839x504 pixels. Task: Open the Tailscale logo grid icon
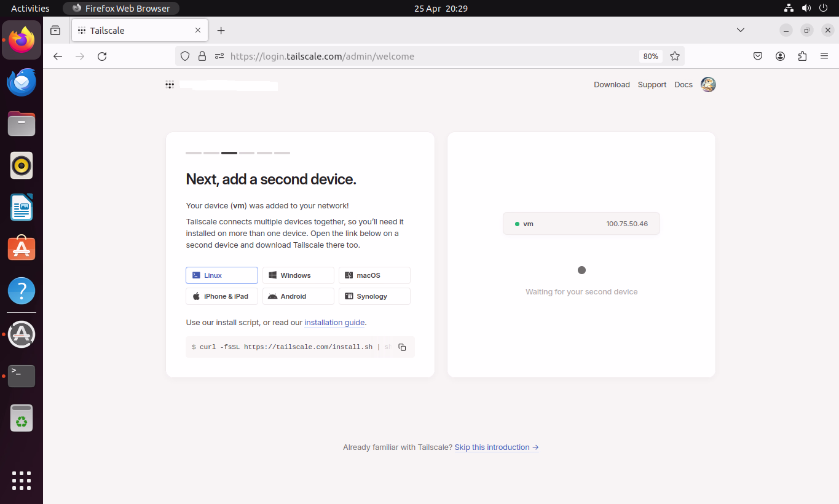170,84
